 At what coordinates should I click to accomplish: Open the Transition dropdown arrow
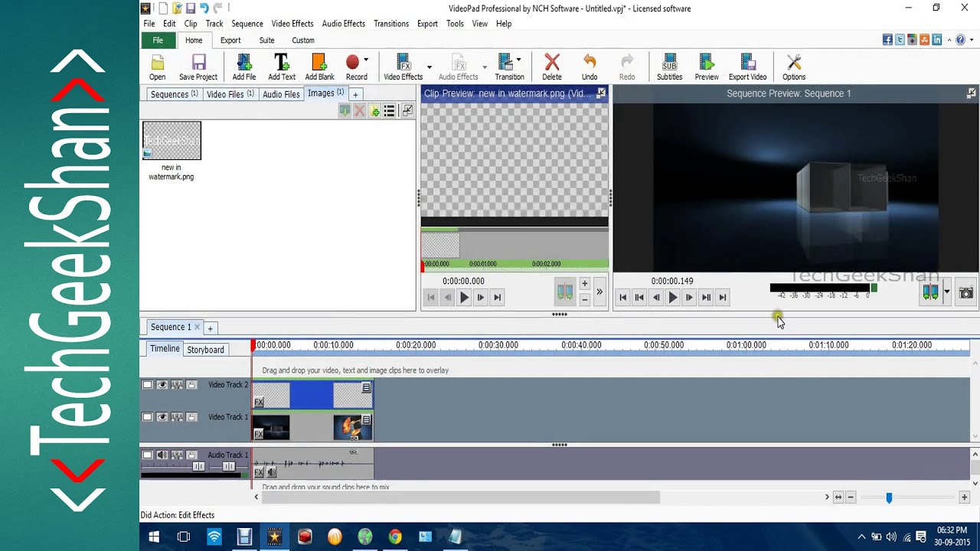pyautogui.click(x=519, y=60)
